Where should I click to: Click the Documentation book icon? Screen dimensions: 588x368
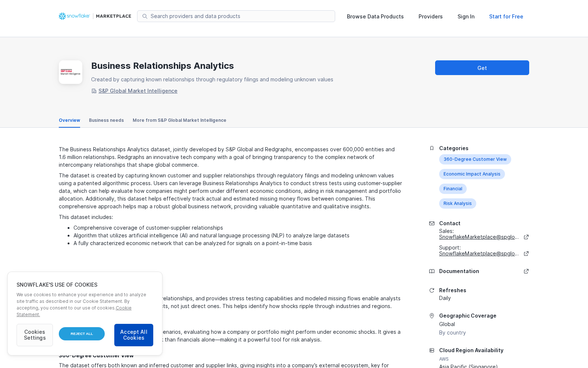point(432,271)
